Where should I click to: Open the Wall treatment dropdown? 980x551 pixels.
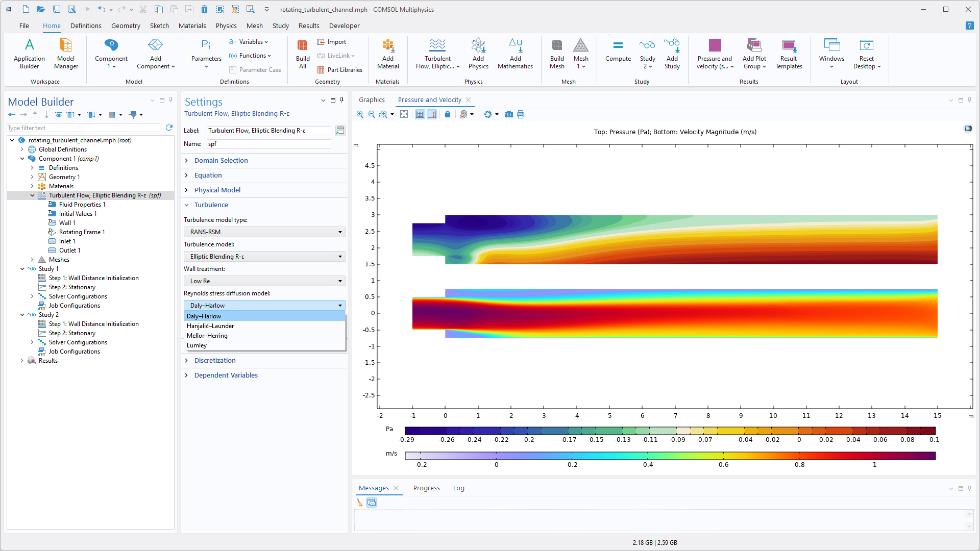264,281
